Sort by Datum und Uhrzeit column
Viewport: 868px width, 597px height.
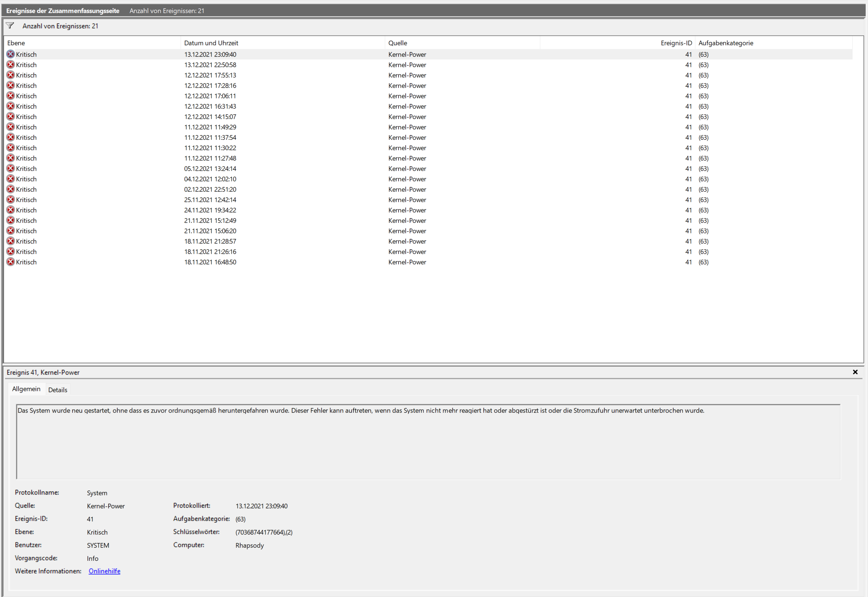click(211, 43)
